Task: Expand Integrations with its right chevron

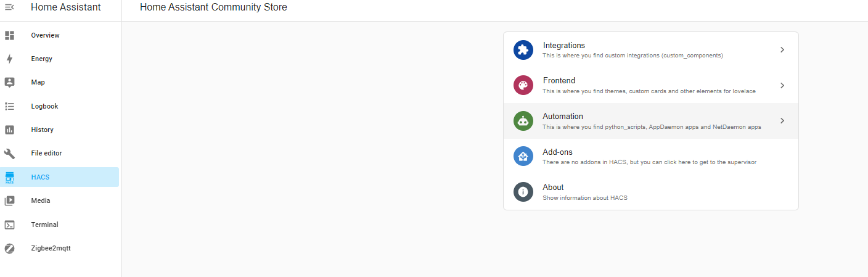Action: [x=782, y=50]
